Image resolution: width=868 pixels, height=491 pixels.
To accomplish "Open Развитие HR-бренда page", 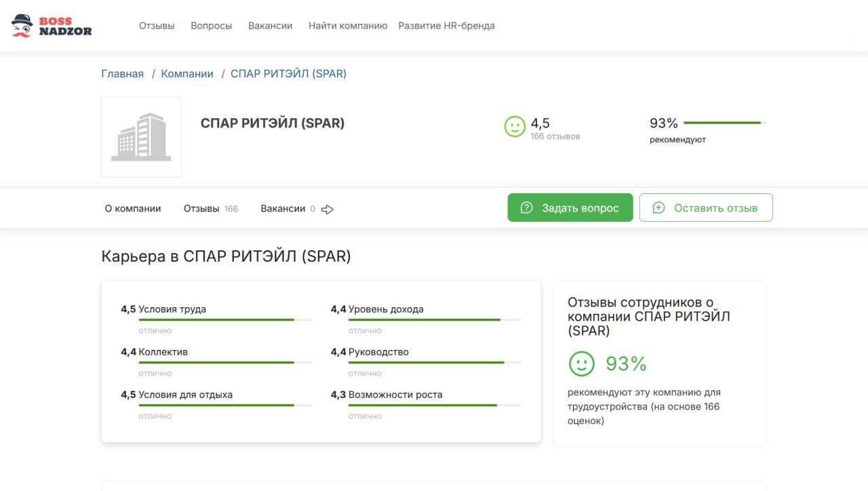I will pyautogui.click(x=446, y=26).
